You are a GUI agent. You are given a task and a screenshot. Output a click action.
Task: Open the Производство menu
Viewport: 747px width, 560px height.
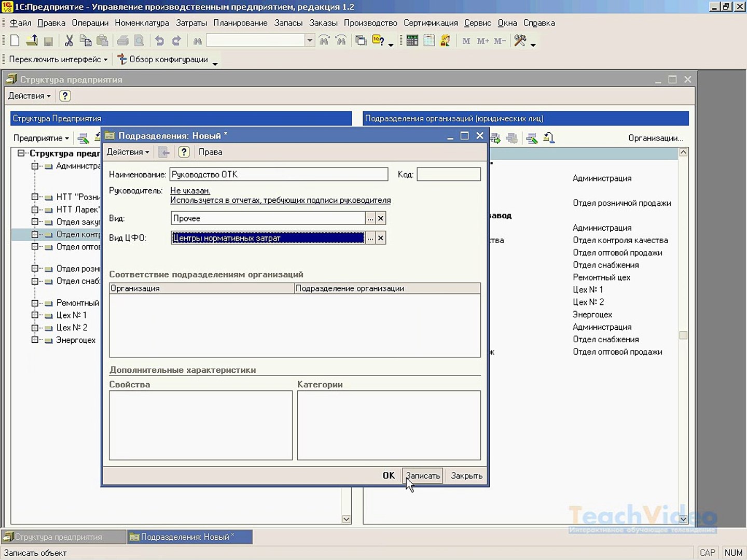point(370,23)
